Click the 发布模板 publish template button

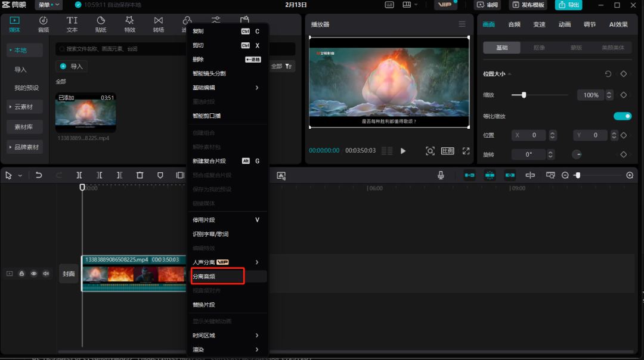pyautogui.click(x=528, y=5)
